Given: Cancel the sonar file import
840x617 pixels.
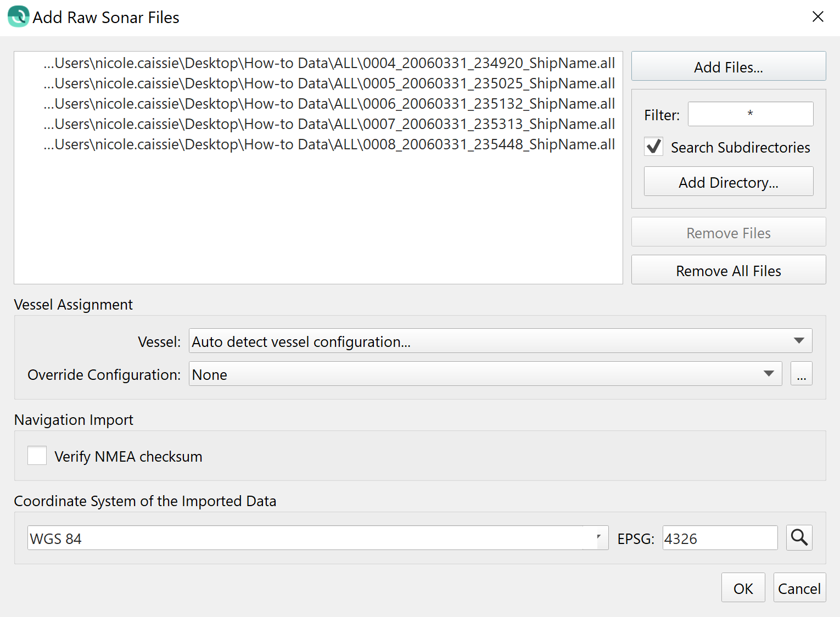Looking at the screenshot, I should 799,588.
